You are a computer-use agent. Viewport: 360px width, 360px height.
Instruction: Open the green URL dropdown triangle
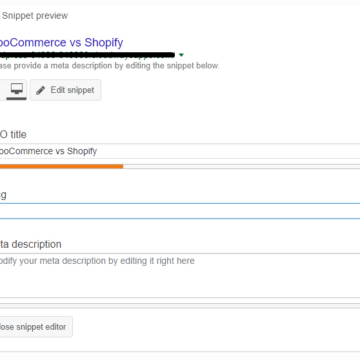(181, 55)
